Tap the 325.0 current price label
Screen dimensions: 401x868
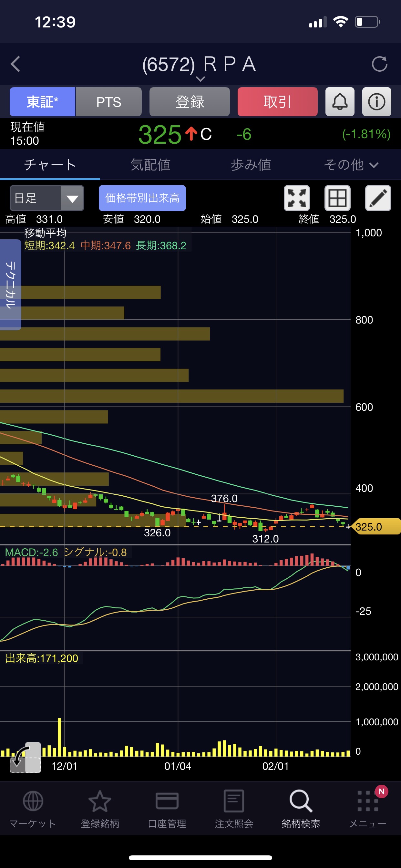pyautogui.click(x=376, y=527)
